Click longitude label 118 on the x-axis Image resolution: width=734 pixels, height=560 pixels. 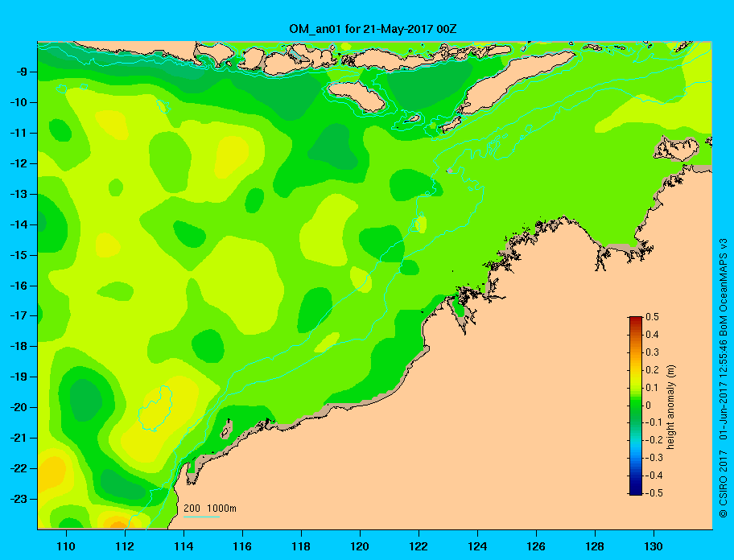[x=301, y=546]
